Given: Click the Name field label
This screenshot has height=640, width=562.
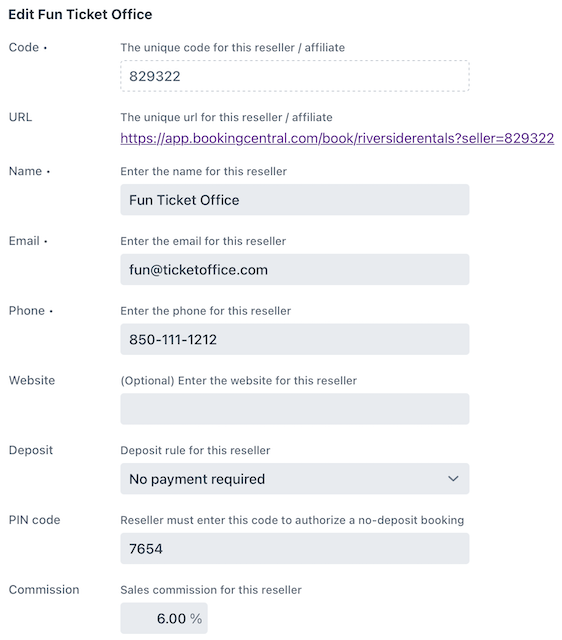Looking at the screenshot, I should (25, 171).
